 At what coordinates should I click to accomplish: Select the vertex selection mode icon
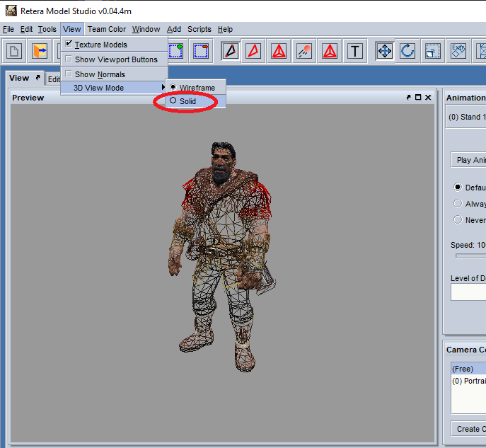[230, 51]
